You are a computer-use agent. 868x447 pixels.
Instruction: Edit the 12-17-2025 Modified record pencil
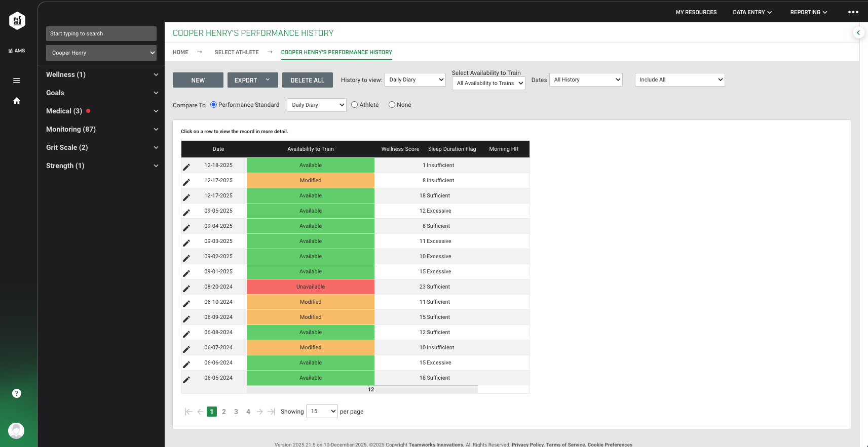[186, 182]
